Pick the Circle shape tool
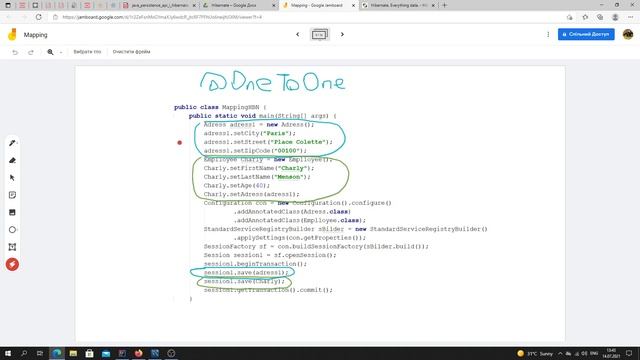Image resolution: width=640 pixels, height=360 pixels. (12, 230)
